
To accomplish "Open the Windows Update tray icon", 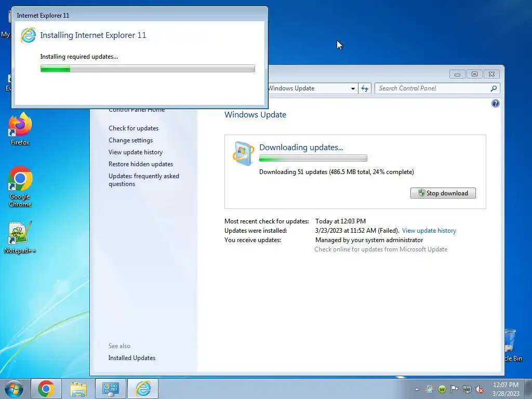I will click(x=430, y=389).
